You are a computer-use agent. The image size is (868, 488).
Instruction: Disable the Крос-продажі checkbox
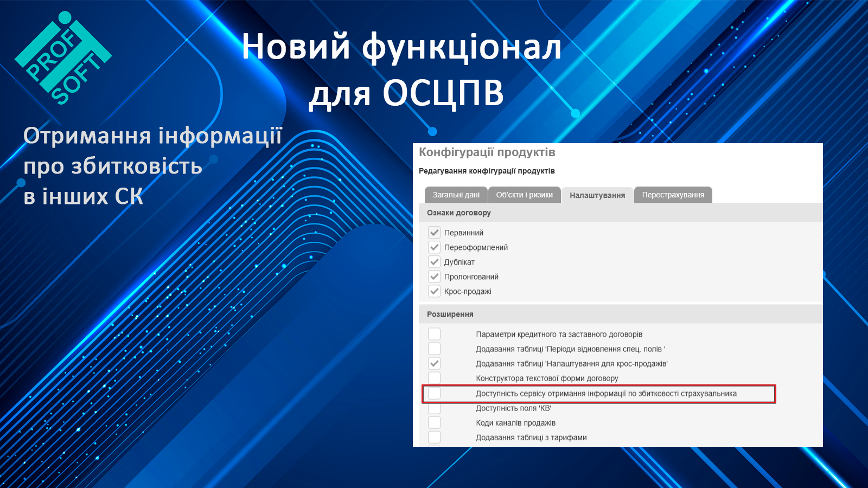434,291
